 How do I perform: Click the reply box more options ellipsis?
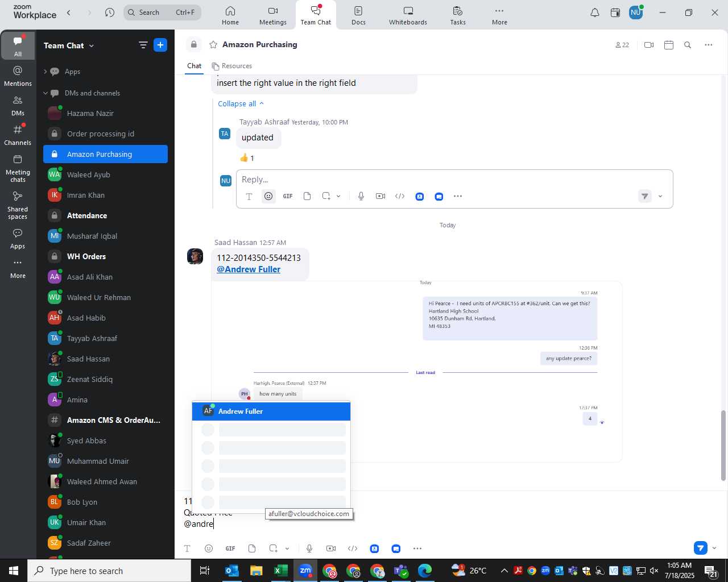pos(458,196)
